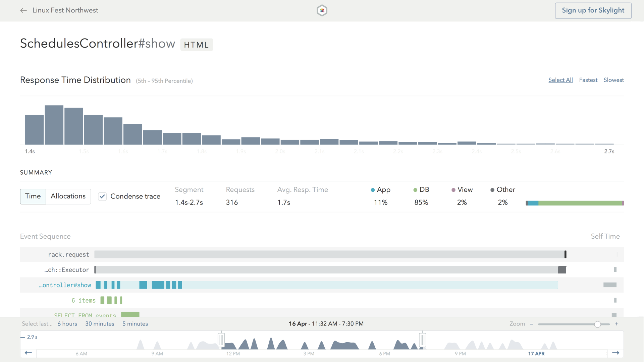The image size is (644, 362).
Task: Click the right timeline scroll arrow
Action: 616,353
